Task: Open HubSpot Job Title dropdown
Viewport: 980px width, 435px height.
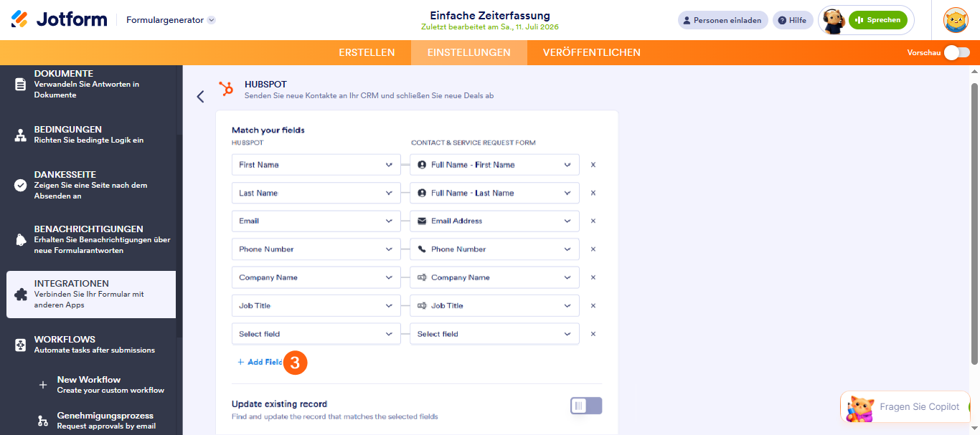Action: pos(316,305)
